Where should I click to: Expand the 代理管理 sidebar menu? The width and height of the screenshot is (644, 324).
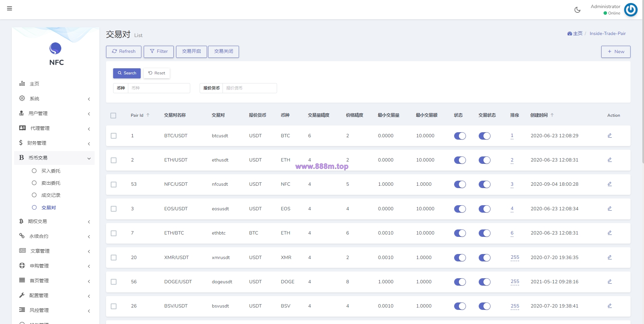(55, 128)
